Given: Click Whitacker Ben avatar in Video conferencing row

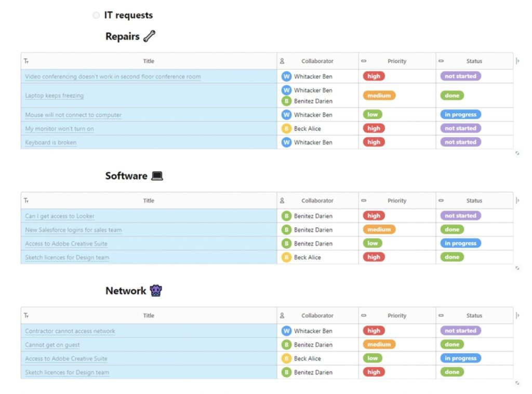Looking at the screenshot, I should click(x=287, y=76).
